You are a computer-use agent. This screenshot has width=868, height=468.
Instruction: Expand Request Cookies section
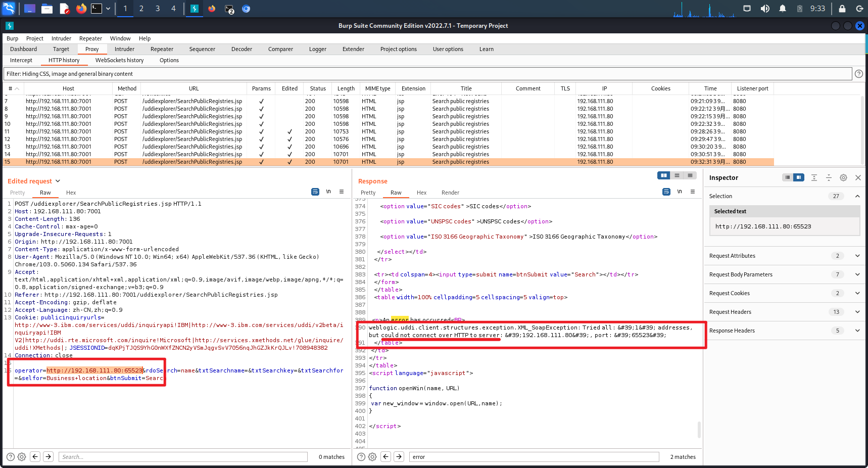(x=857, y=293)
